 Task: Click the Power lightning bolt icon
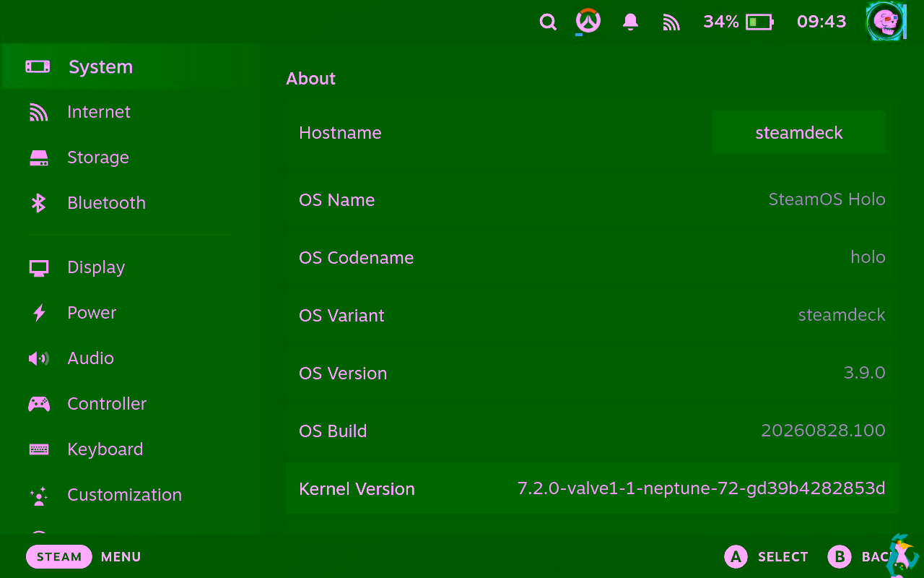click(x=39, y=313)
